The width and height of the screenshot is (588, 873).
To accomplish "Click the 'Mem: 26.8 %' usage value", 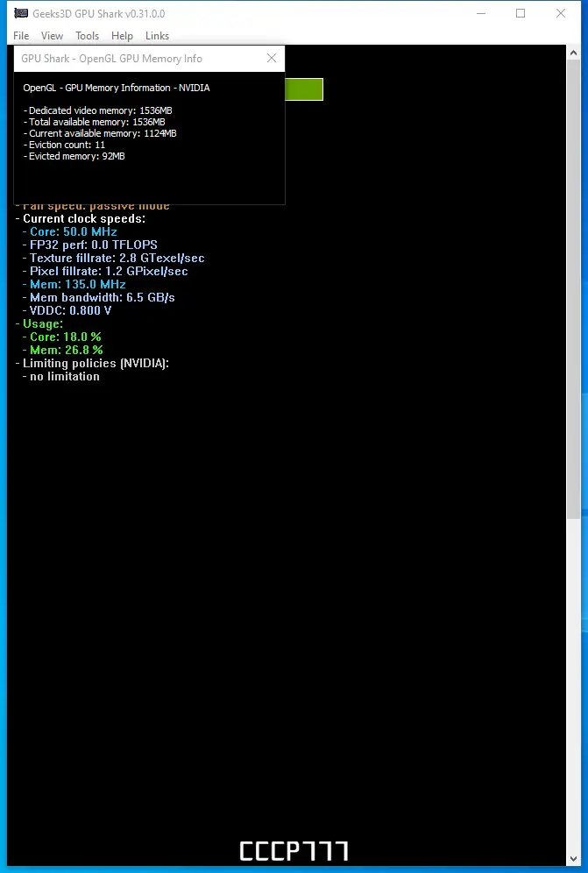I will coord(63,351).
